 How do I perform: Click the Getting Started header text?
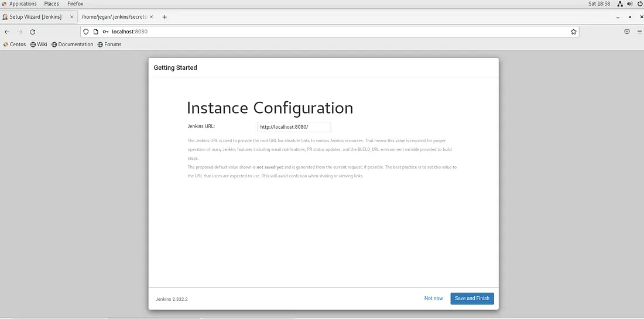(176, 68)
